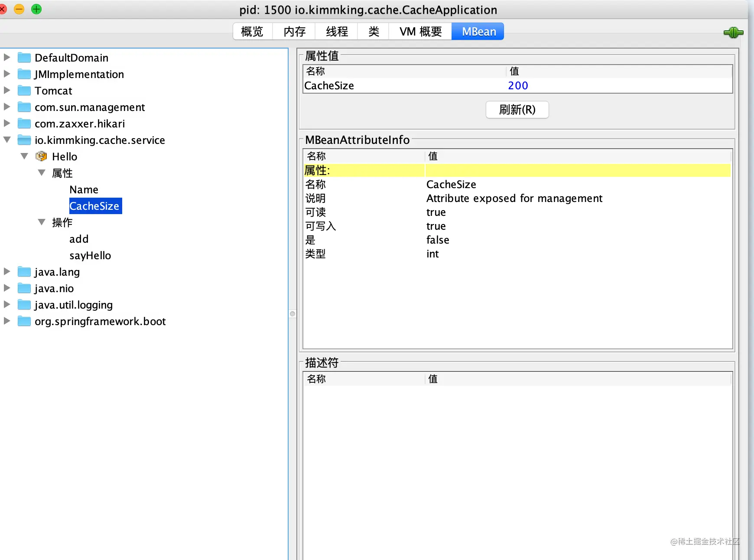Collapse the Hello MBean node

[x=24, y=156]
